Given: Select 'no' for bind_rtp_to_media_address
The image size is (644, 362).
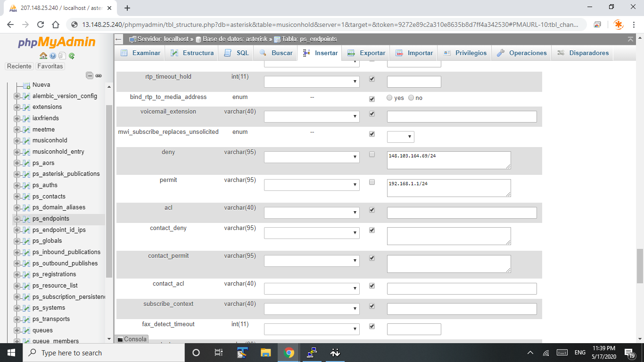Looking at the screenshot, I should (411, 98).
